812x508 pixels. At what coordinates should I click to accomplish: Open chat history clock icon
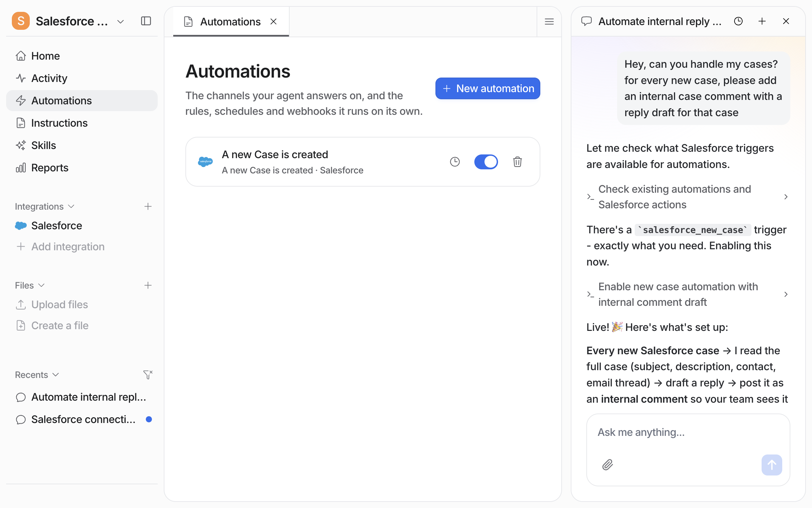[738, 21]
